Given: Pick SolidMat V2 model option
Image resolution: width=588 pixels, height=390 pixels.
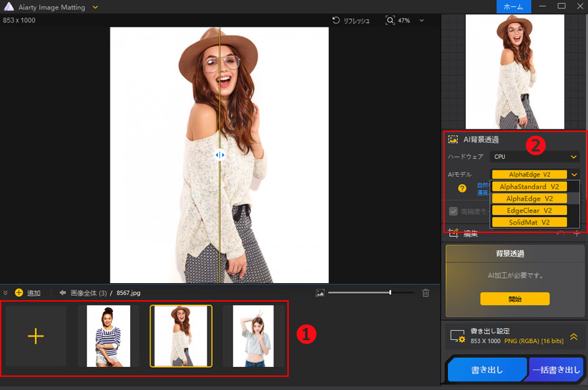Looking at the screenshot, I should (529, 222).
